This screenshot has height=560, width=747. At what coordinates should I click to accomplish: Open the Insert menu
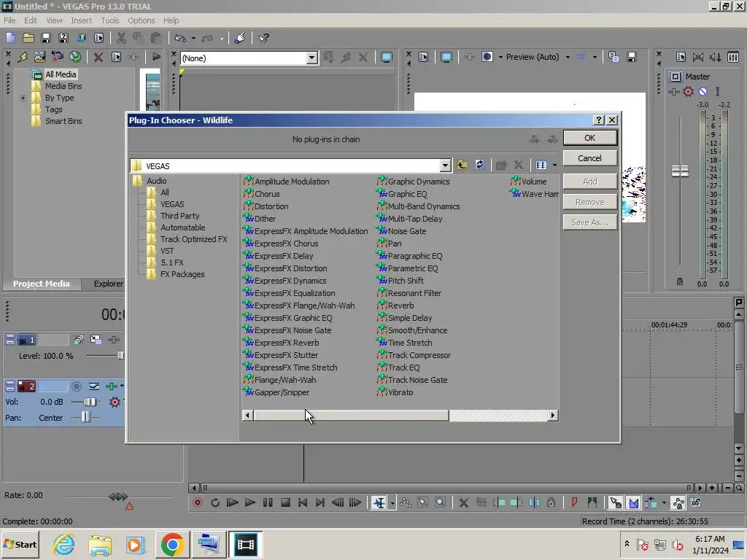82,20
